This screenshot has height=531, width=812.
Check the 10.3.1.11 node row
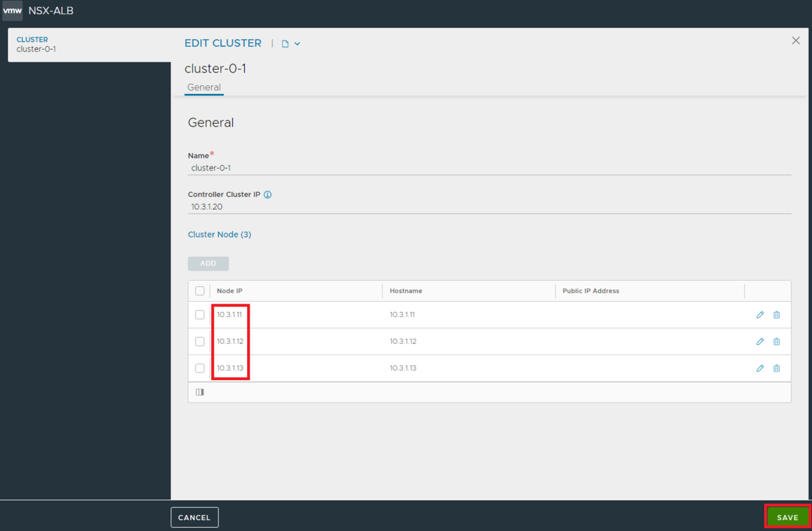tap(200, 315)
